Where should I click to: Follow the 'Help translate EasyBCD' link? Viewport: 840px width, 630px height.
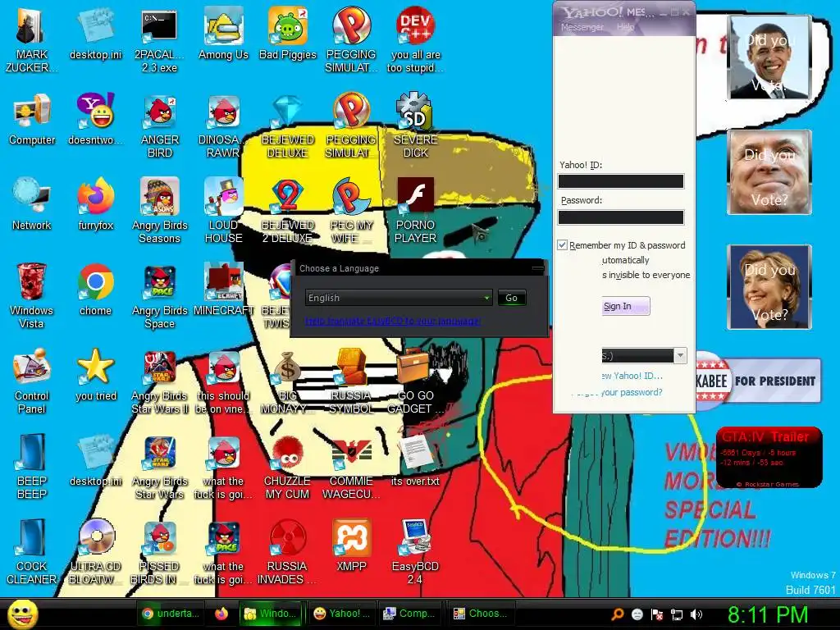pos(393,321)
